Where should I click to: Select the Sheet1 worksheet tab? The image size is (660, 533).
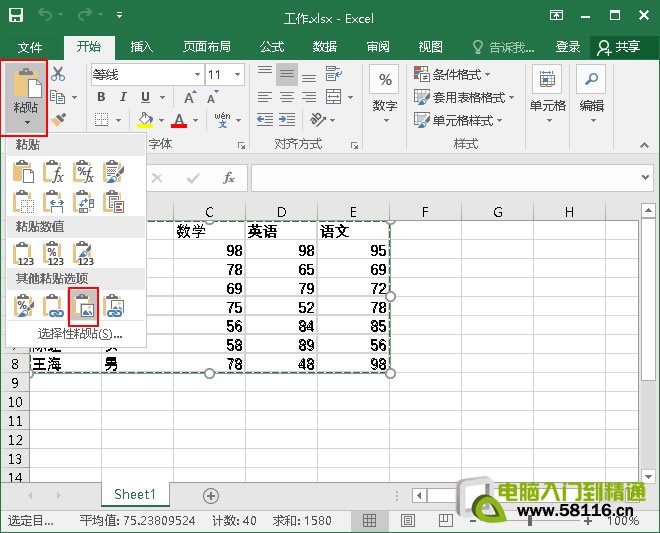pyautogui.click(x=135, y=494)
